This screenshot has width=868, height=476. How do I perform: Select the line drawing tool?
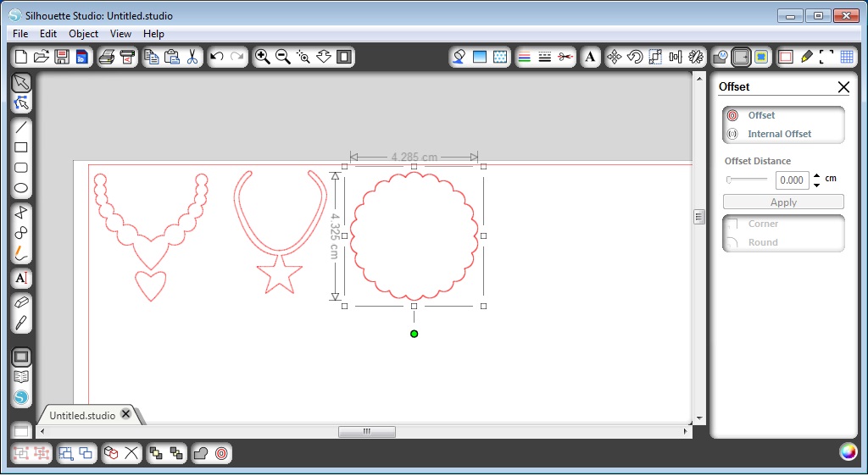point(21,127)
